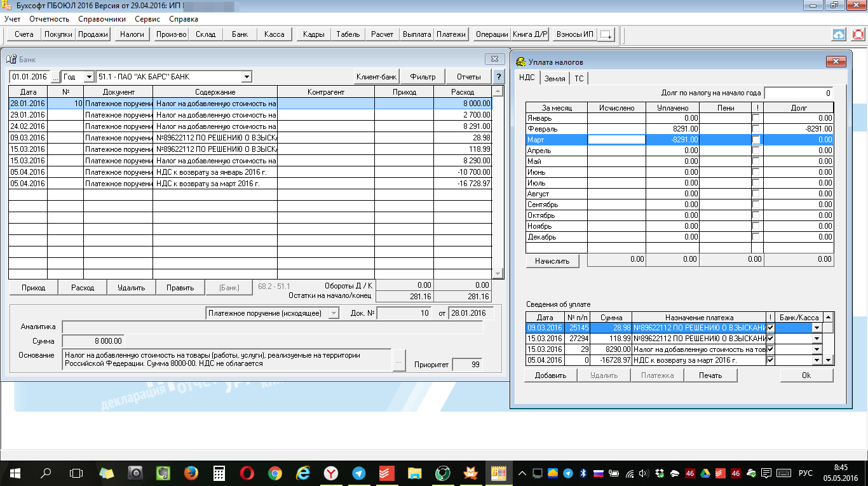Expand the bank account 51.1 АК БАРС dropdown
Screen dimensions: 868x486
tap(247, 77)
